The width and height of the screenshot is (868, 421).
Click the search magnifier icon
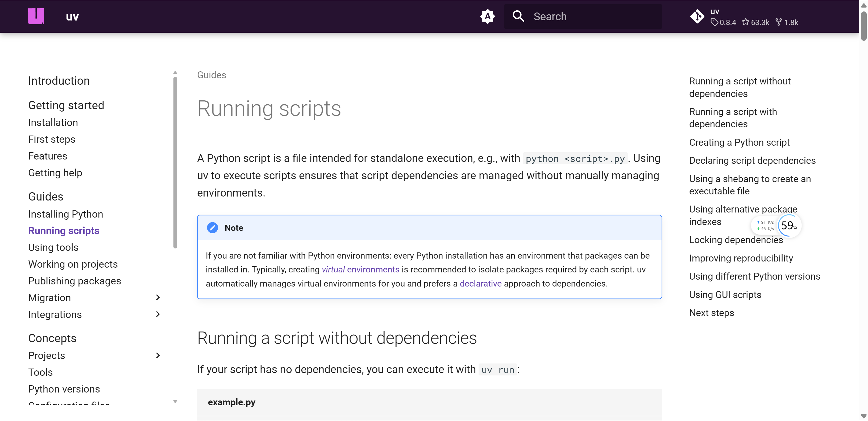click(x=518, y=16)
